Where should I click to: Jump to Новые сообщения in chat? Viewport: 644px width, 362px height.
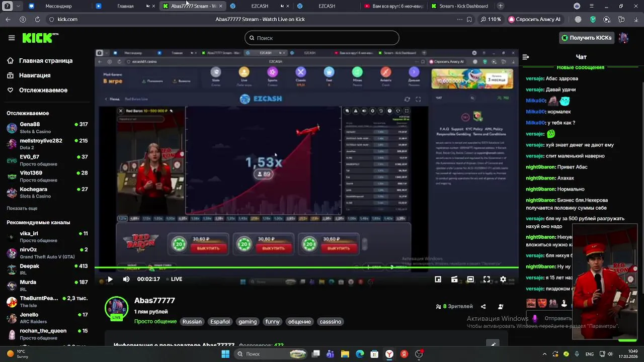pos(581,67)
